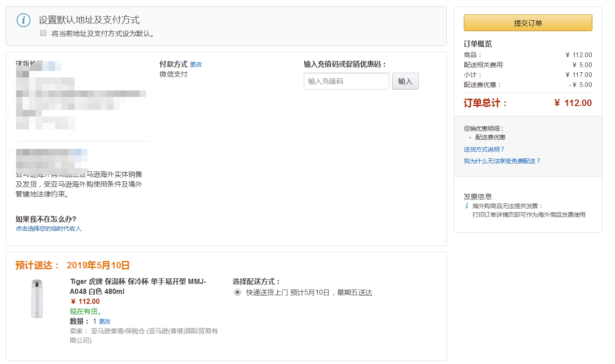Click the 配送费优惠 discount - ¥ 5.00
615x364 pixels.
(x=580, y=85)
